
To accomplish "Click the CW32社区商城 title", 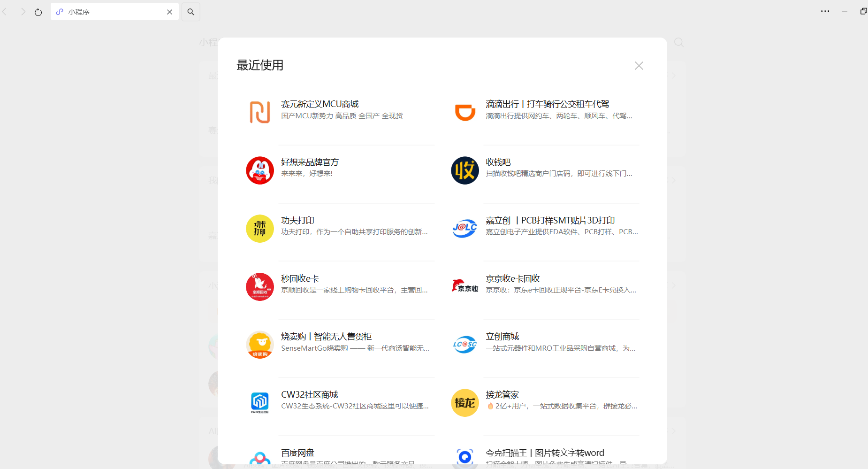I will point(310,394).
